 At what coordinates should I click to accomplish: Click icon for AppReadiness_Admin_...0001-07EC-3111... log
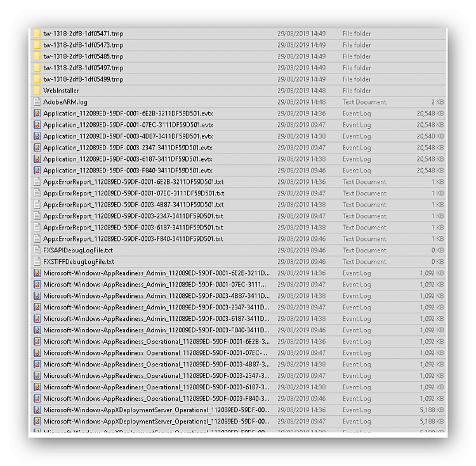[37, 285]
